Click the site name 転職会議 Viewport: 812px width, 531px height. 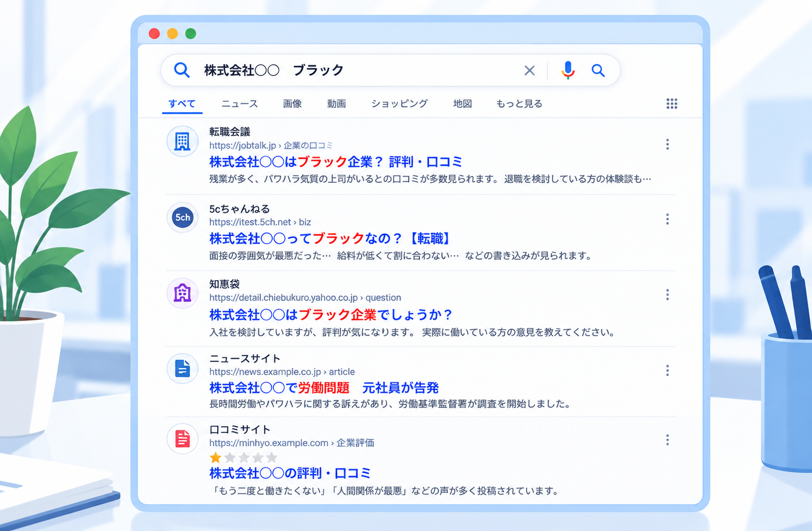click(230, 132)
